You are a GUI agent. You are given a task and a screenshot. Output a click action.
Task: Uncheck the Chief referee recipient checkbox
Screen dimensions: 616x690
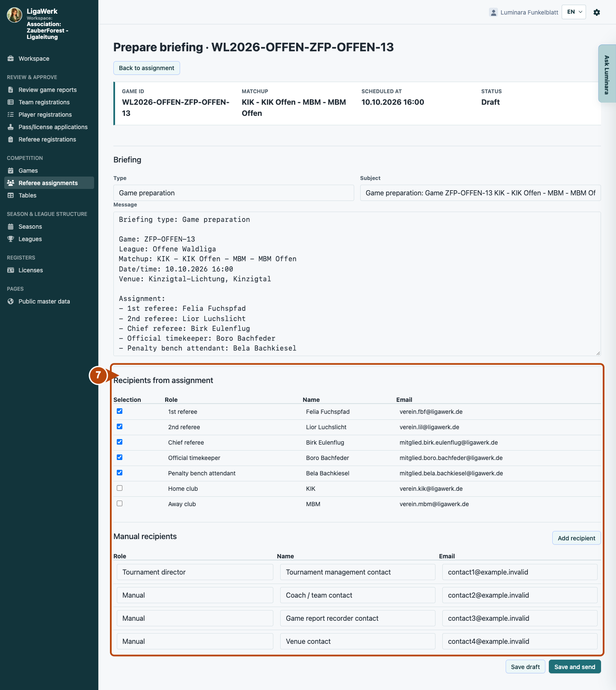tap(120, 442)
